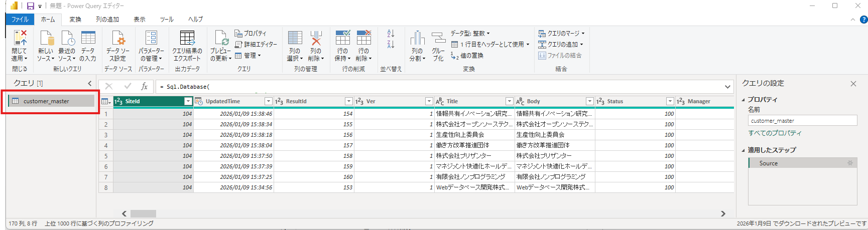Collapse the 適用したステップ section
The image size is (868, 230).
(x=743, y=150)
